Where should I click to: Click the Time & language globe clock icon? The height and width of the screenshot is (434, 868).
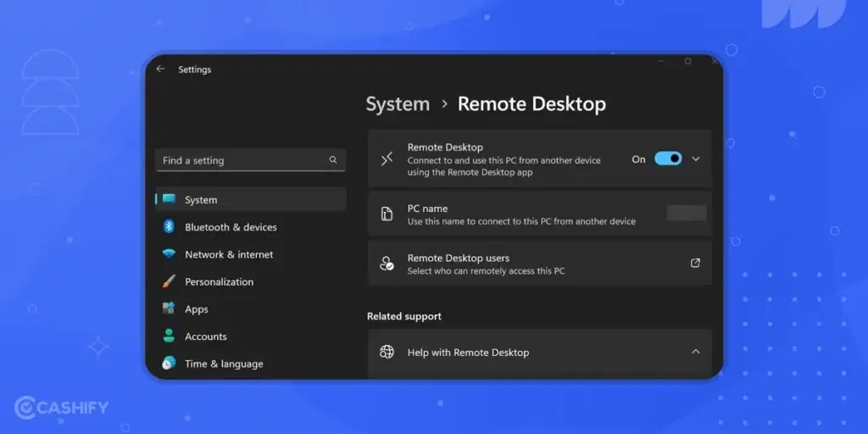point(169,363)
